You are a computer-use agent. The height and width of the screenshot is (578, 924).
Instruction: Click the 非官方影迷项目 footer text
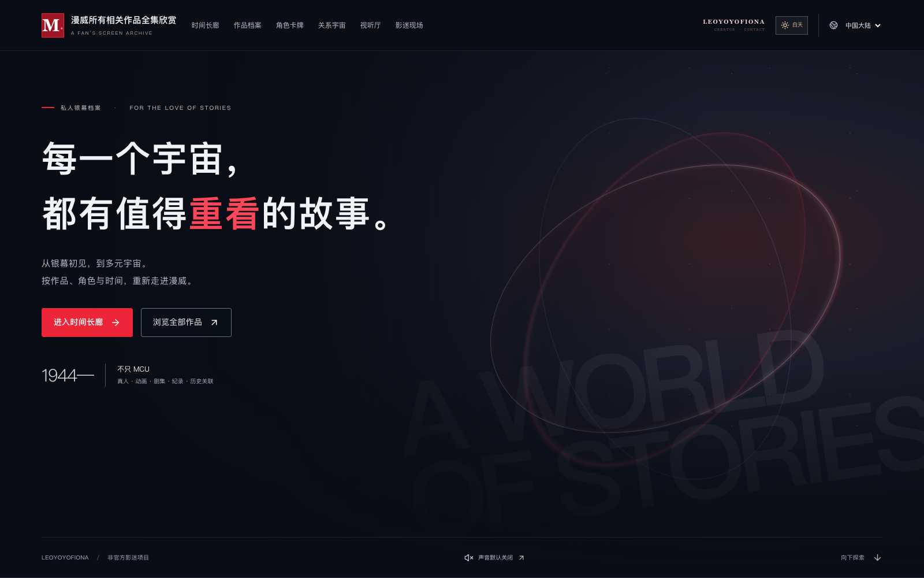click(128, 558)
